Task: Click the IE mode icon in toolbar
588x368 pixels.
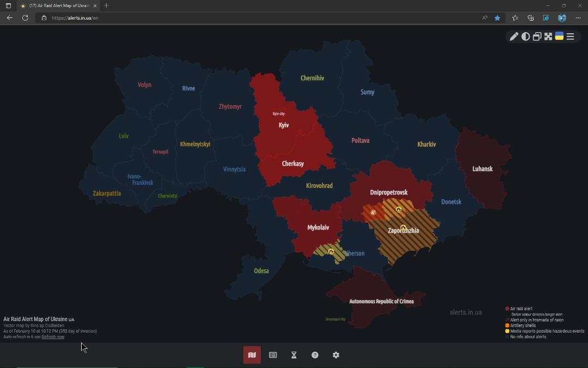Action: (546, 17)
